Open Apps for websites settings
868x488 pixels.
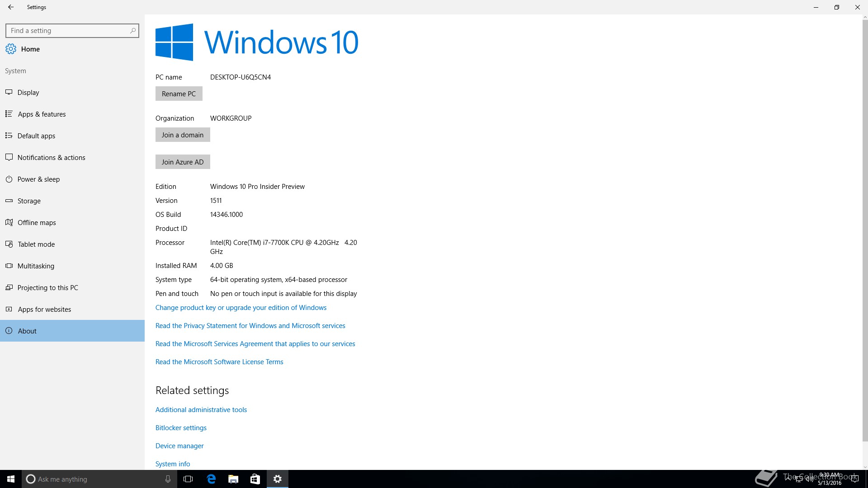[x=72, y=309]
